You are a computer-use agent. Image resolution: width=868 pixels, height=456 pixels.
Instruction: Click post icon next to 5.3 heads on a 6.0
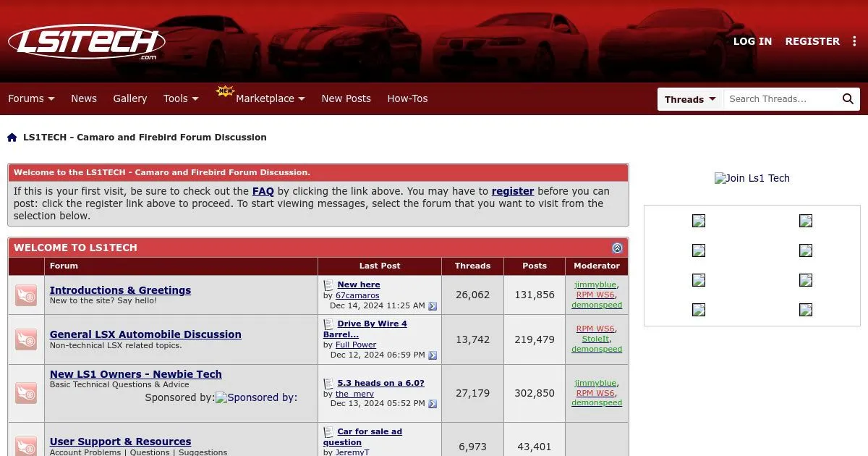[x=328, y=384]
